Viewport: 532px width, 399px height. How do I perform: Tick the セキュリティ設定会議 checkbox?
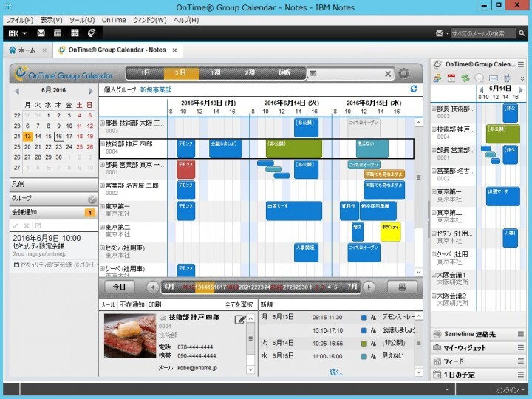(16, 265)
